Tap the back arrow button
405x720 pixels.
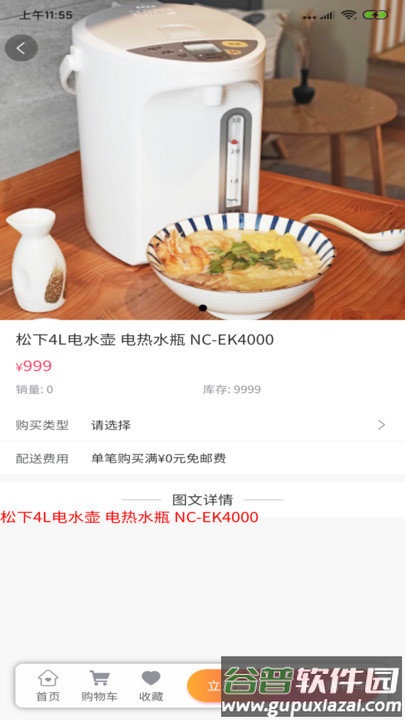pos(21,48)
